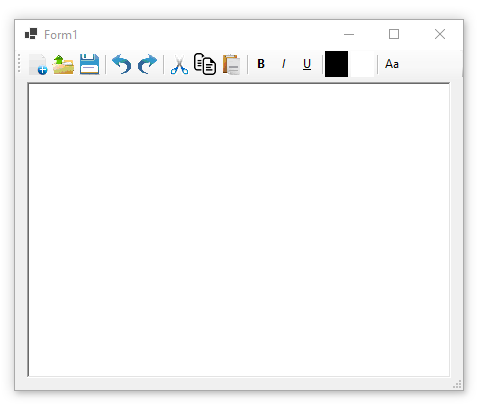Screen dimensions: 486x417
Task: Minimize the Form1 window
Action: (349, 34)
